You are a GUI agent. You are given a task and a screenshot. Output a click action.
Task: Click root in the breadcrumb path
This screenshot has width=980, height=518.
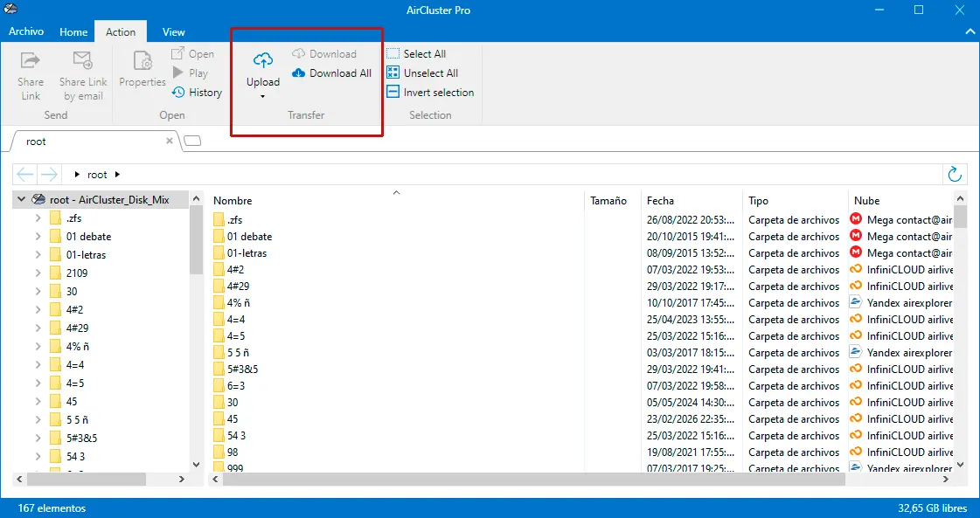[x=97, y=175]
